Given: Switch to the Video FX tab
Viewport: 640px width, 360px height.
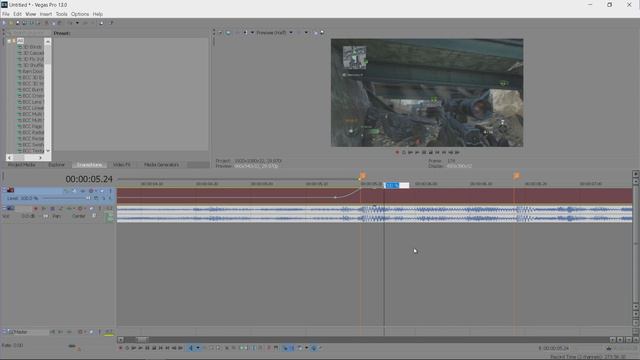Looking at the screenshot, I should [122, 164].
